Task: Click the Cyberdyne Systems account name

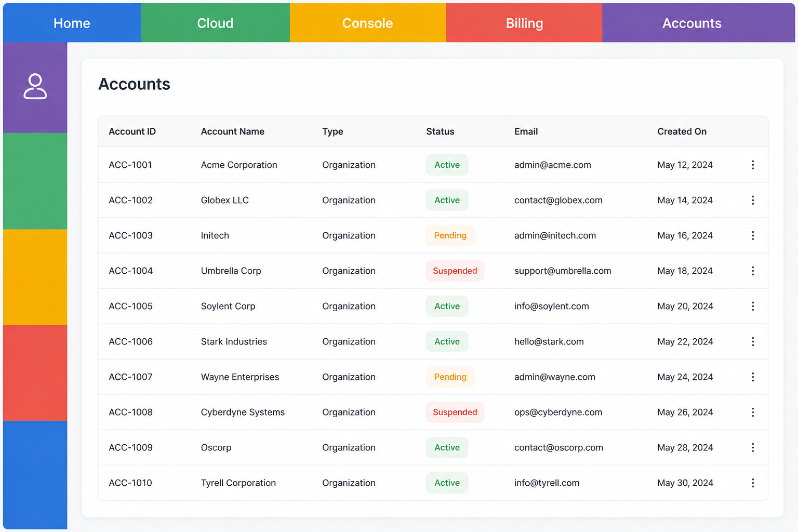Action: [x=243, y=412]
